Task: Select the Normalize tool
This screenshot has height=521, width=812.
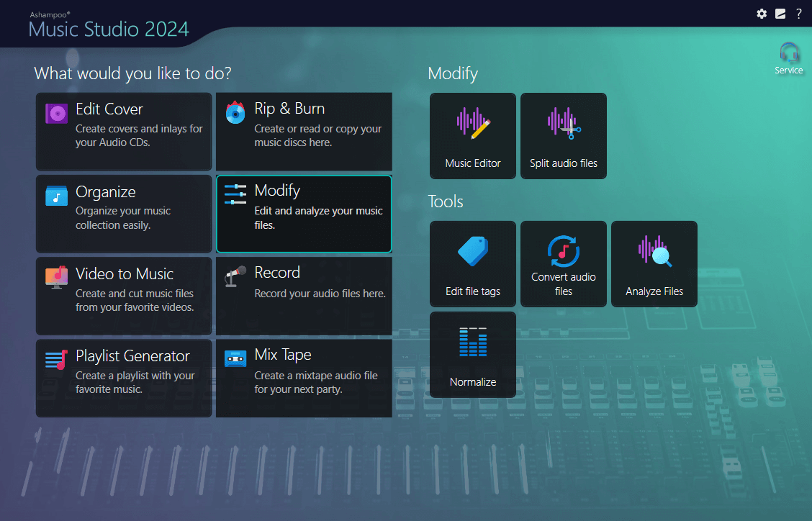Action: [472, 354]
